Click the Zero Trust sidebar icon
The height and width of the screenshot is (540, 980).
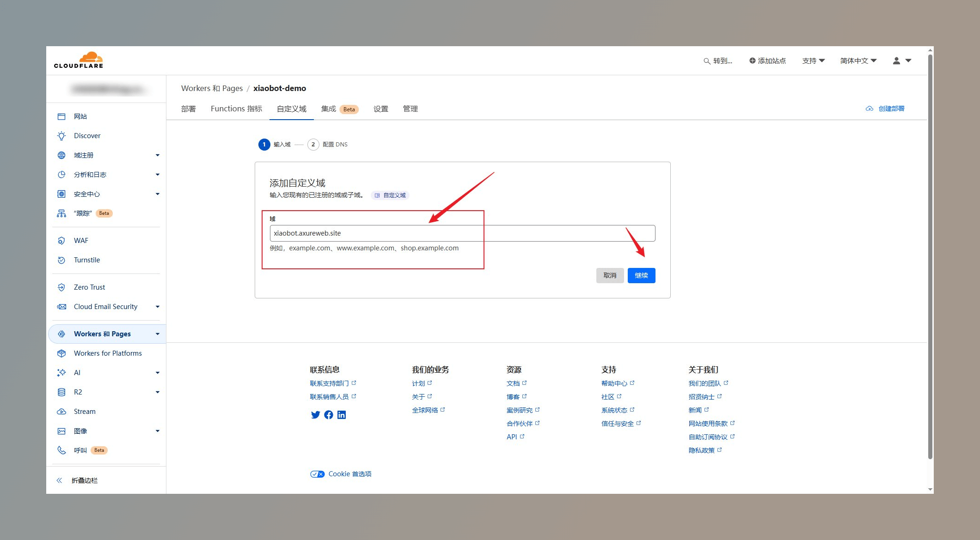tap(61, 286)
